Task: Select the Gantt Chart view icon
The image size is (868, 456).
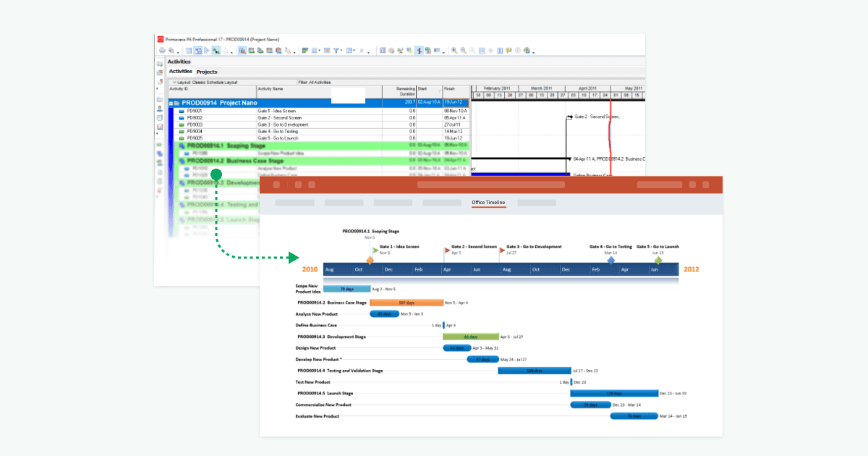Action: pos(198,51)
